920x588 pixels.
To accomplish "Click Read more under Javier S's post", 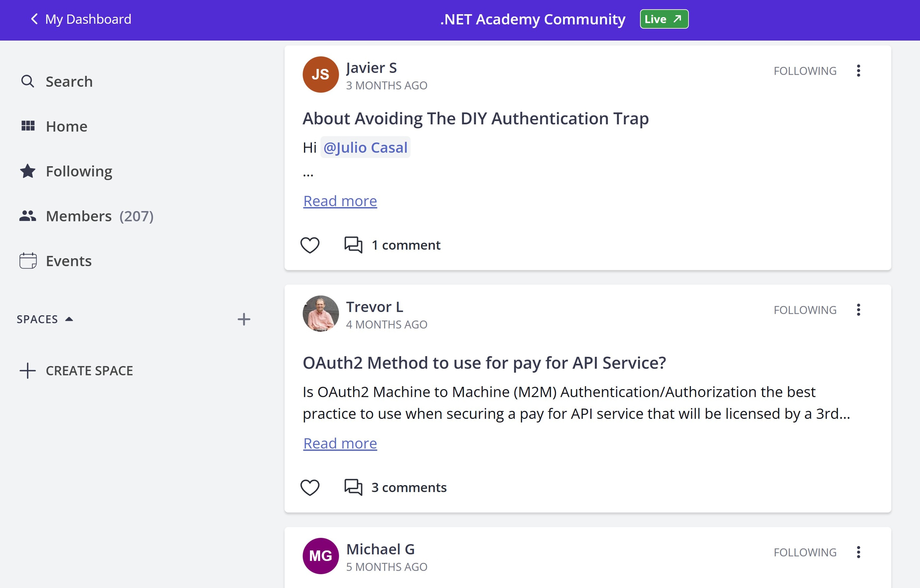I will [340, 201].
